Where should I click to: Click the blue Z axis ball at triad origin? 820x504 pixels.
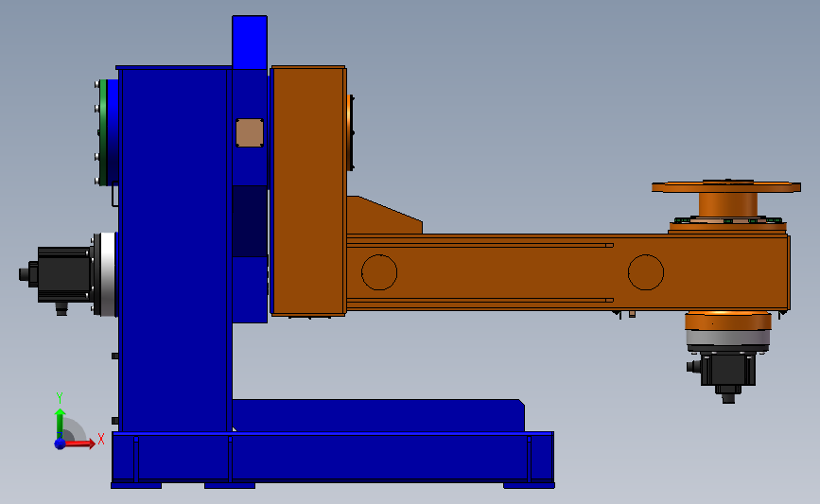pos(60,443)
